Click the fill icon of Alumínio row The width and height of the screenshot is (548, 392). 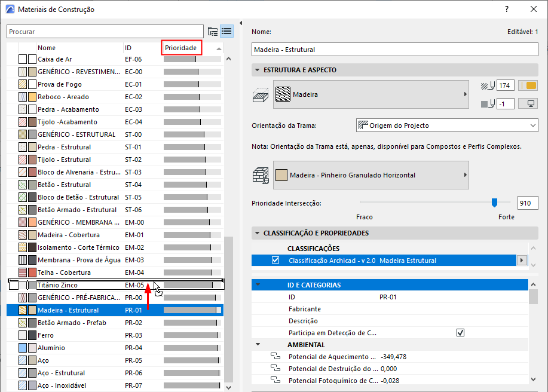[23, 348]
